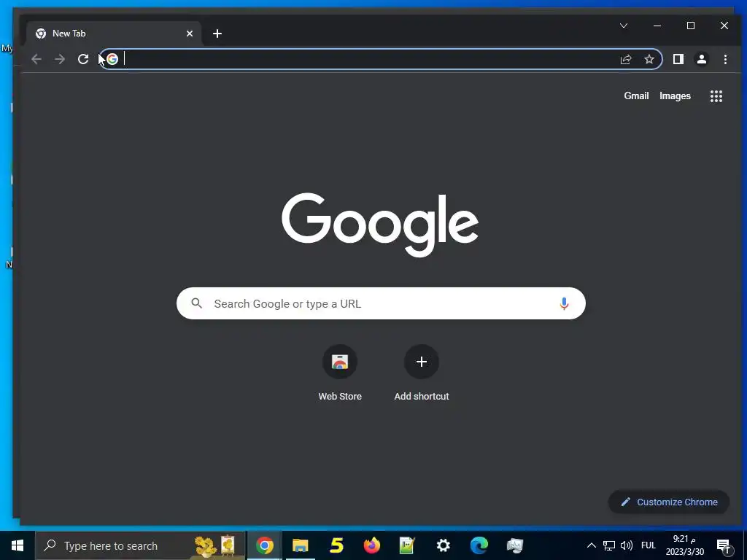The height and width of the screenshot is (560, 747).
Task: Open the Chrome profile avatar
Action: (701, 59)
